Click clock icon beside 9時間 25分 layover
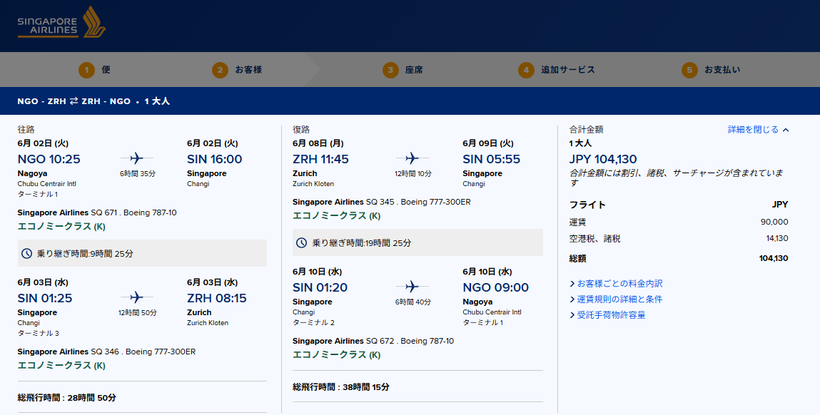820x415 pixels. pos(27,253)
